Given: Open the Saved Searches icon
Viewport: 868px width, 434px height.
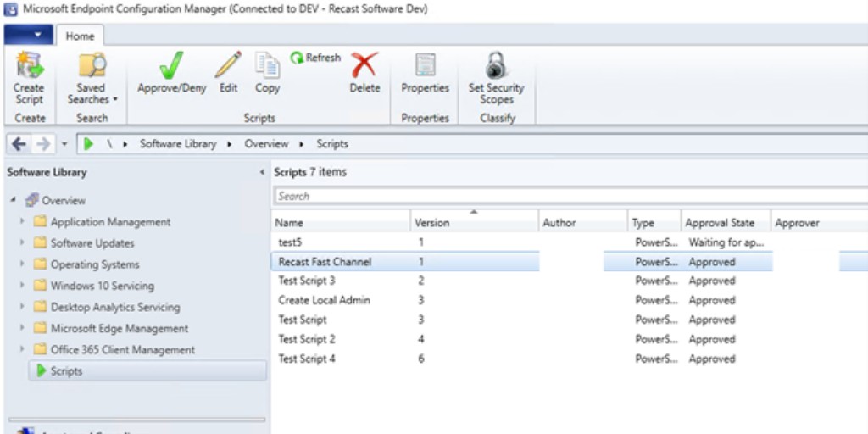Looking at the screenshot, I should [92, 65].
